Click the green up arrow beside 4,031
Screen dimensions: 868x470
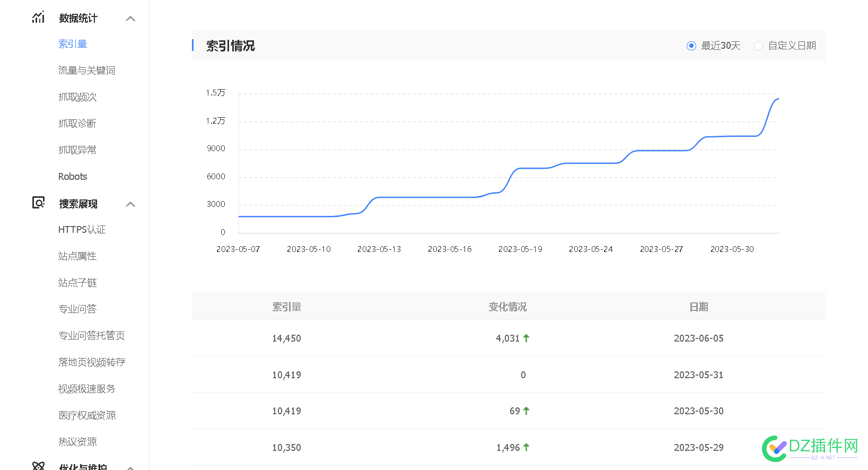[526, 338]
